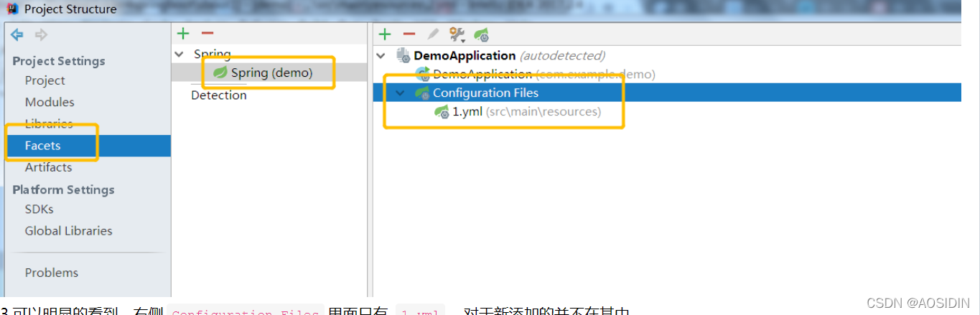Click the Spring leaf icon beside Spring (demo)
Viewport: 980px width, 315px height.
coord(221,72)
